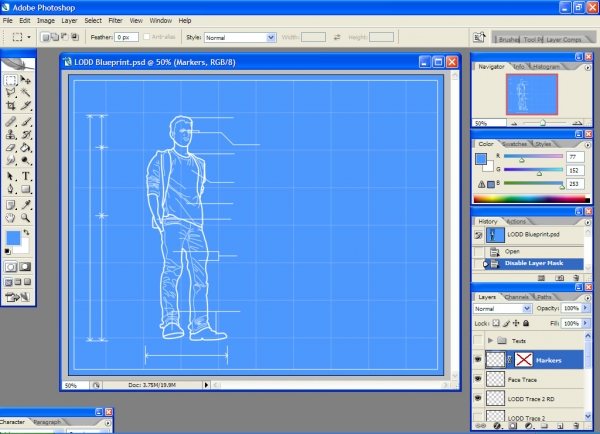Select the Crop tool

(x=11, y=105)
